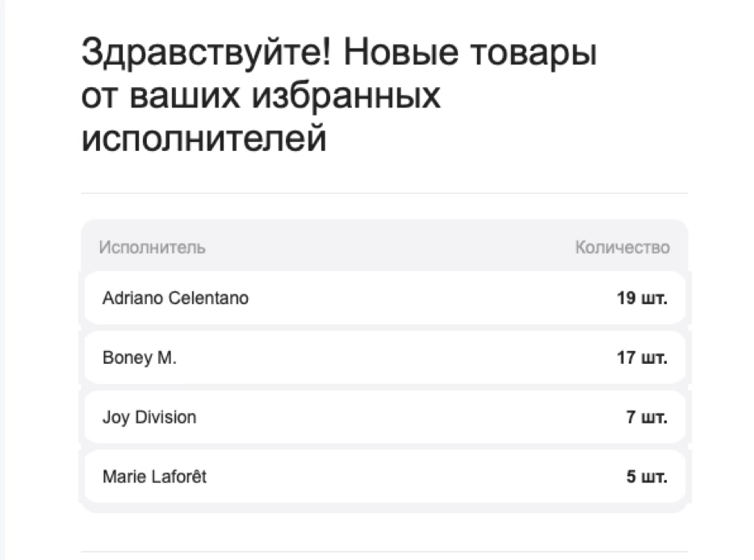Open the Adriano Celentano artist name
Screen dimensions: 754x560
pyautogui.click(x=175, y=298)
